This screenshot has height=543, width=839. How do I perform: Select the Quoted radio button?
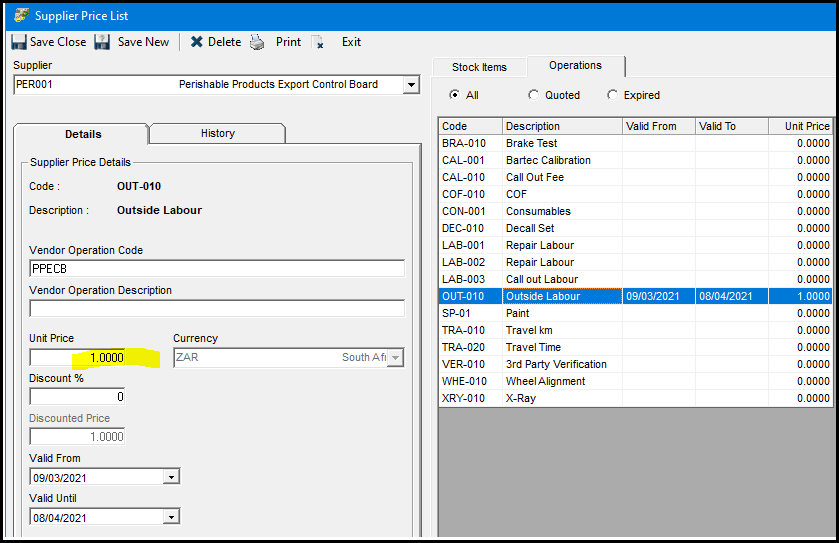(x=533, y=95)
